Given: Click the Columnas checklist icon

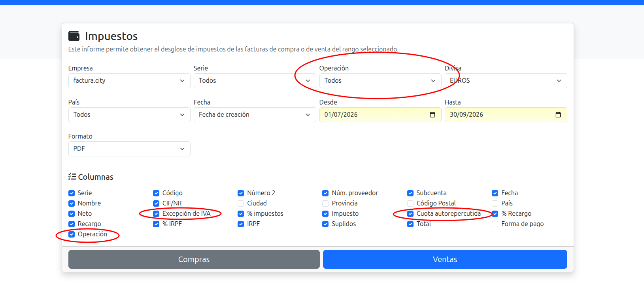Looking at the screenshot, I should tap(72, 177).
